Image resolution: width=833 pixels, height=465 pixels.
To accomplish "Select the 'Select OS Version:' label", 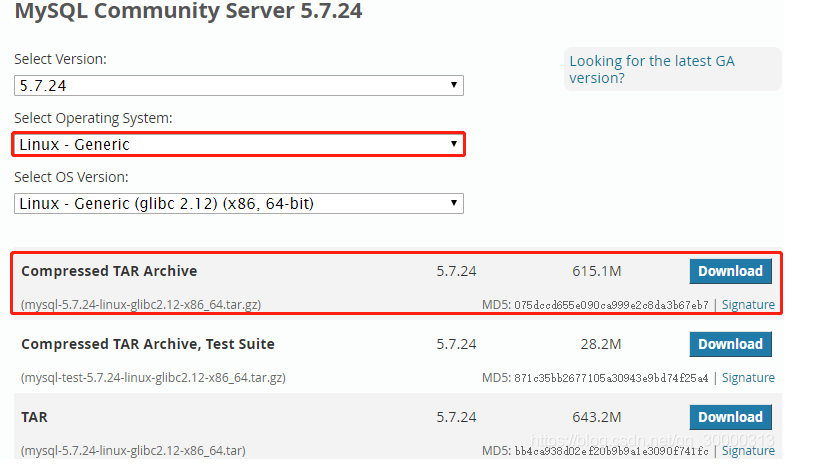I will click(x=71, y=177).
